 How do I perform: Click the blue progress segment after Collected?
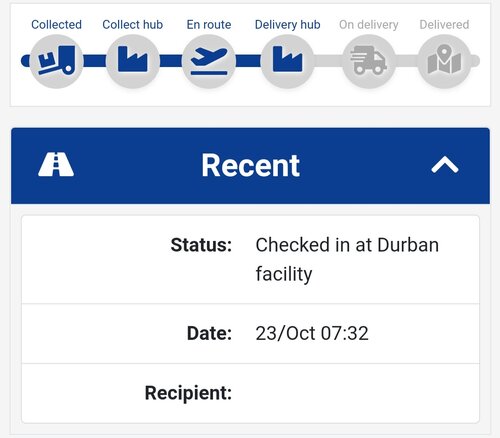(x=94, y=61)
